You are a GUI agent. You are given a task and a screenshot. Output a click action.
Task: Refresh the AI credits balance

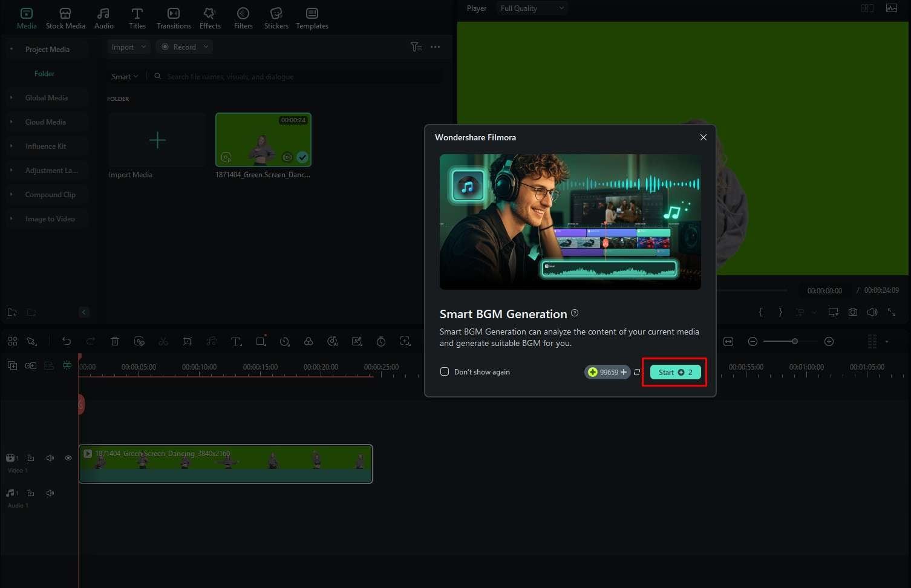click(637, 372)
